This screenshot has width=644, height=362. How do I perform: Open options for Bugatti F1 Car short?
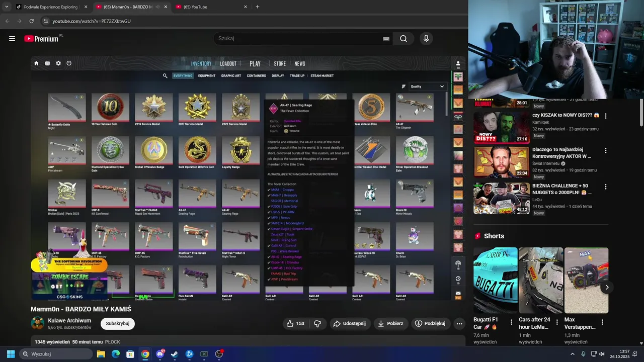point(512,322)
